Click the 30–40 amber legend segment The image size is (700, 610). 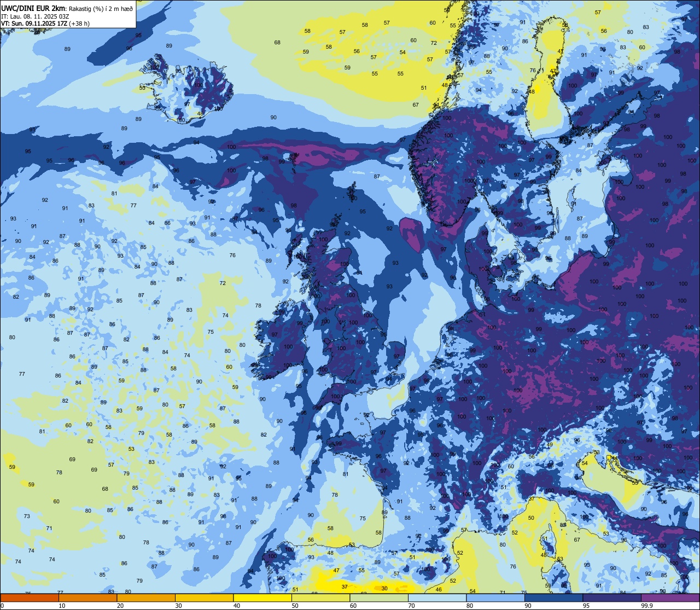[204, 597]
